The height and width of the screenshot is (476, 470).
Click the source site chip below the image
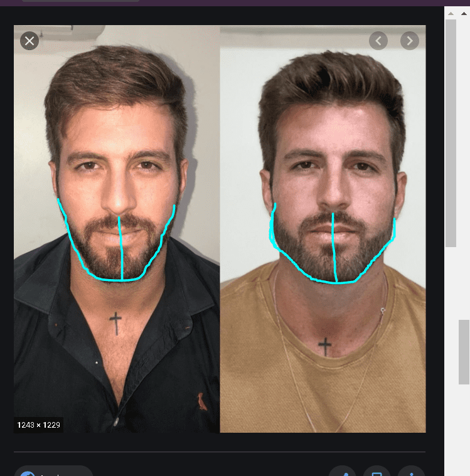point(53,472)
